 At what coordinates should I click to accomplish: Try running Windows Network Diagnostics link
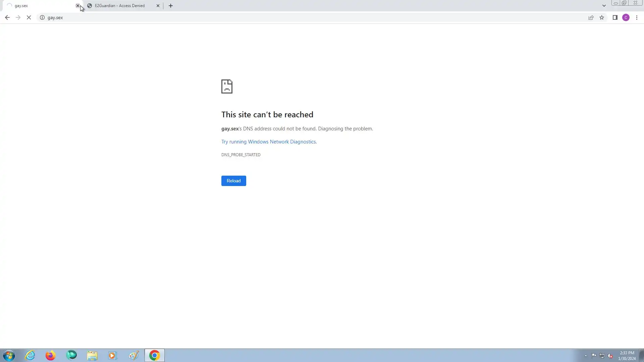[x=268, y=142]
